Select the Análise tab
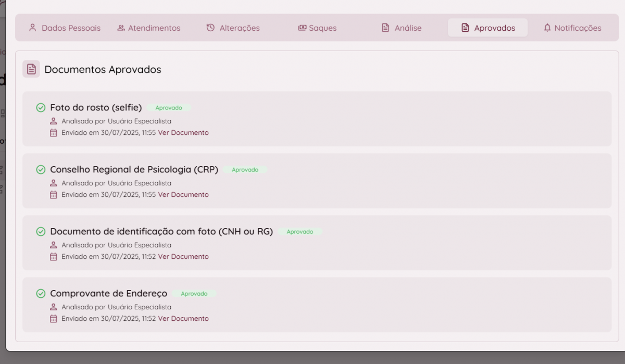The height and width of the screenshot is (364, 625). coord(402,28)
